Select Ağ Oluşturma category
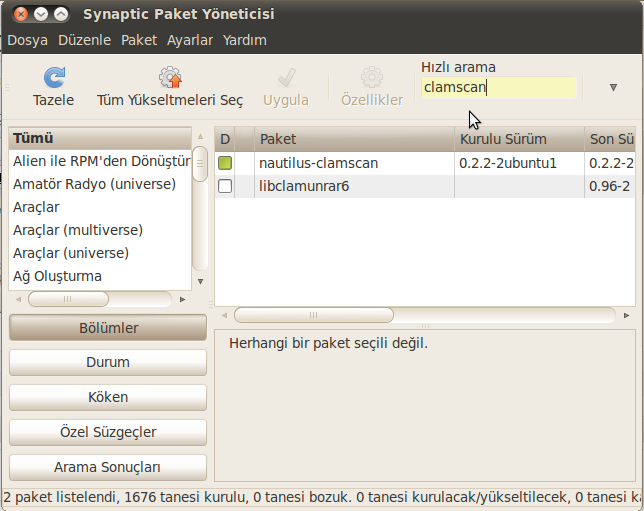 [x=100, y=276]
